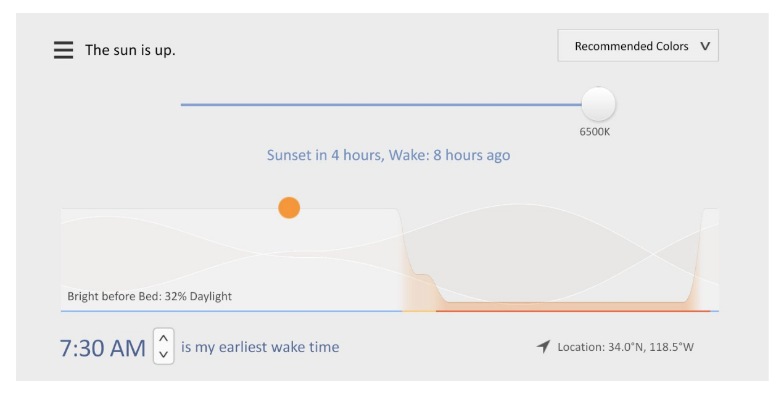
Task: Click the 7:30 AM wake time
Action: click(103, 348)
